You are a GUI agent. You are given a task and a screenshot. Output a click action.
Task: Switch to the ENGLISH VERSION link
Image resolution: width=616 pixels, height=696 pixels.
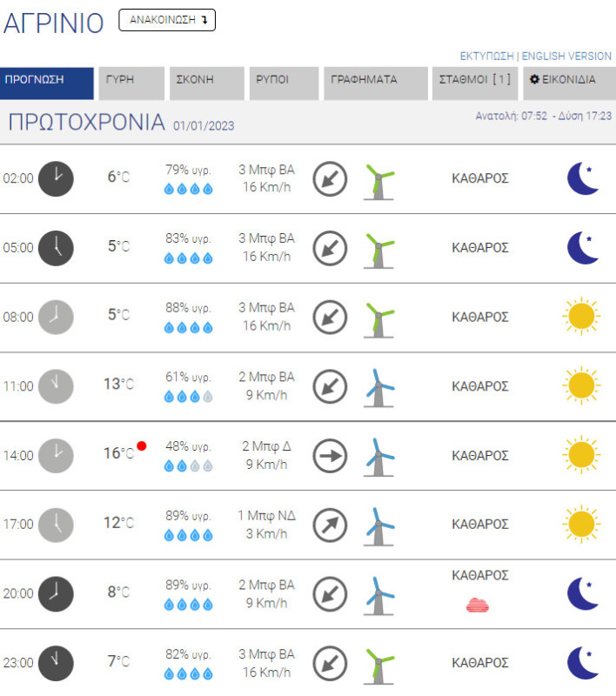566,56
